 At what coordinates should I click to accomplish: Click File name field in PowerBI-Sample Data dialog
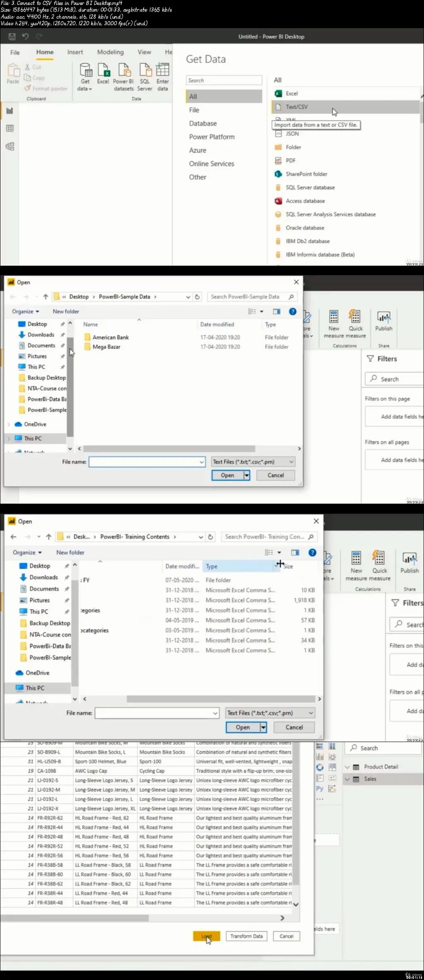[x=147, y=462]
